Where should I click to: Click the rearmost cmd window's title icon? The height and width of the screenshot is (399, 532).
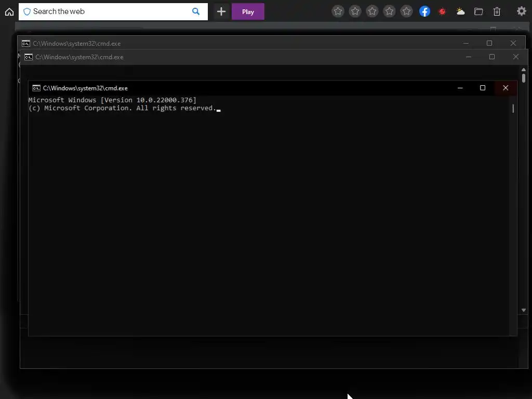pyautogui.click(x=26, y=44)
